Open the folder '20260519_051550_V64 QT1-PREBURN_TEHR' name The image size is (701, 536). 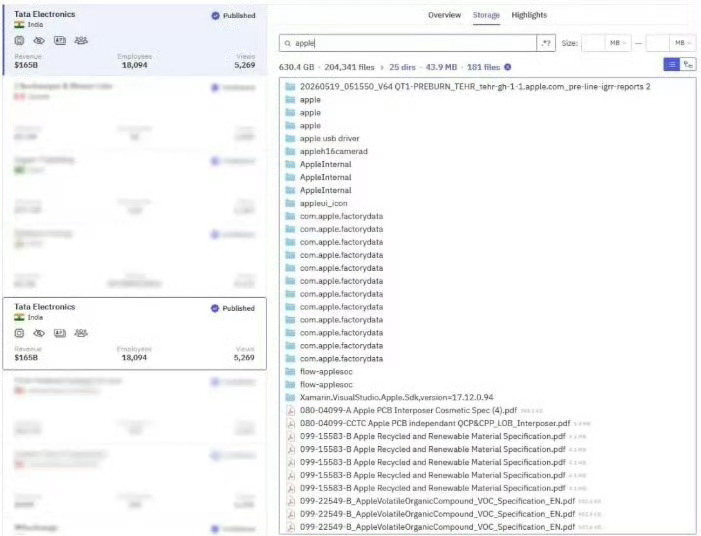475,87
